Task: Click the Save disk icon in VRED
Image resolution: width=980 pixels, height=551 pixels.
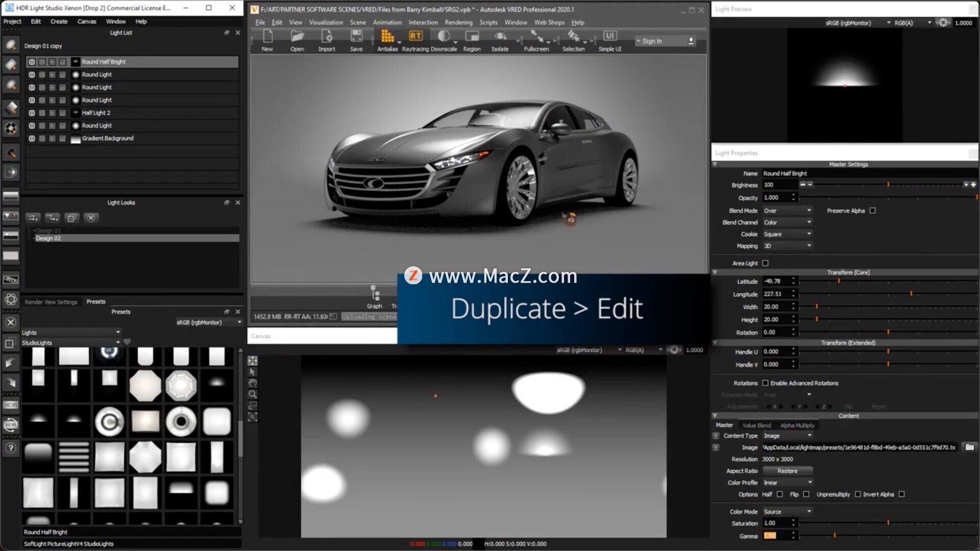Action: 356,36
